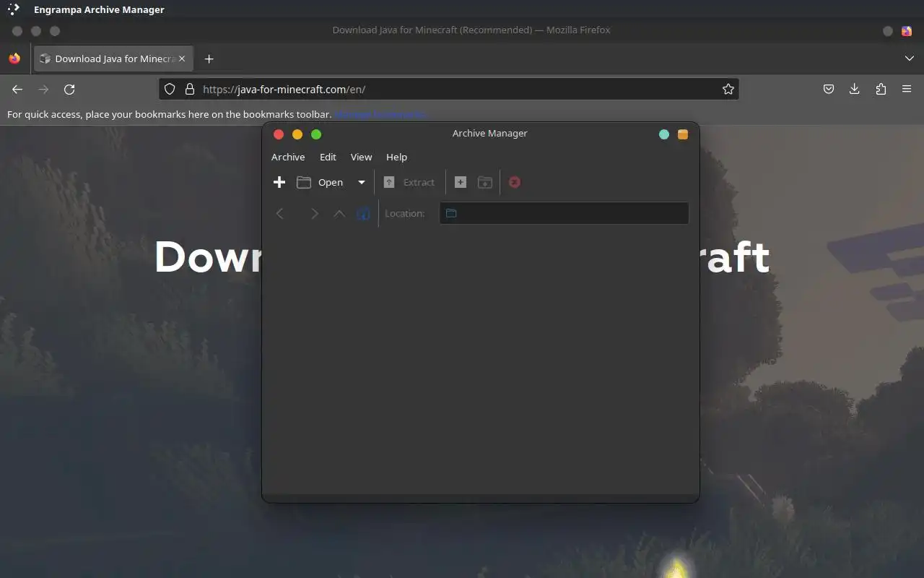This screenshot has width=924, height=578.
Task: Click the Firefox View icon
Action: [14, 59]
